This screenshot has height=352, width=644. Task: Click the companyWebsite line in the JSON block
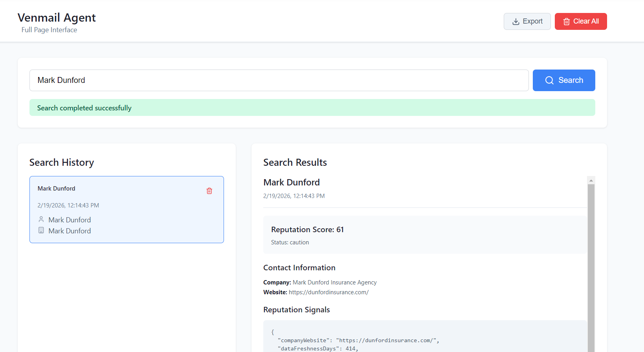[358, 341]
